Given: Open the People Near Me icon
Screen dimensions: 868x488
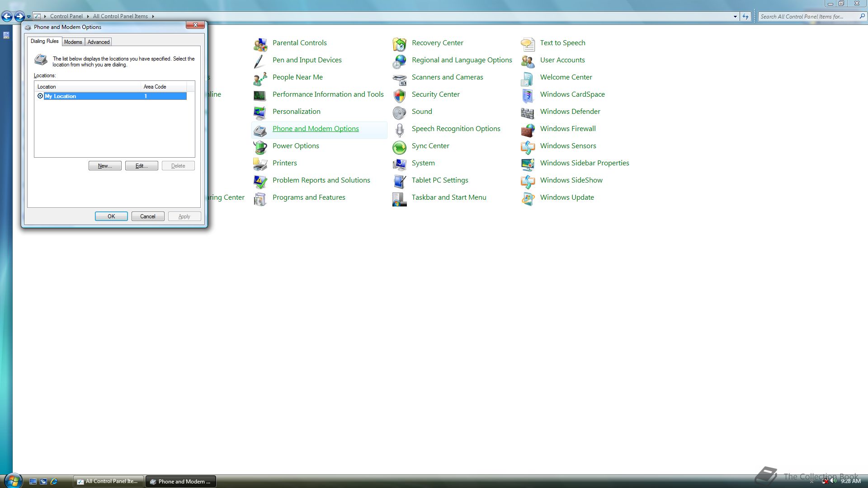Looking at the screenshot, I should [260, 78].
